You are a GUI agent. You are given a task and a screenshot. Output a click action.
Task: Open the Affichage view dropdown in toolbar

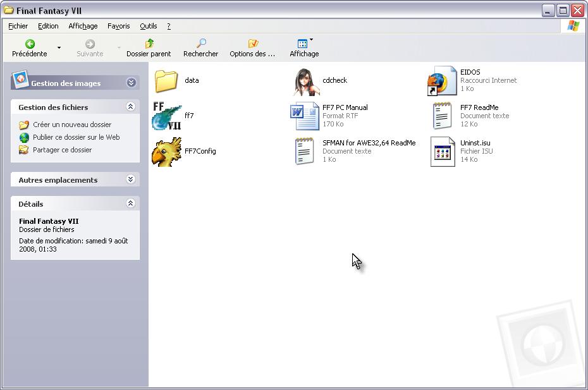click(x=304, y=48)
